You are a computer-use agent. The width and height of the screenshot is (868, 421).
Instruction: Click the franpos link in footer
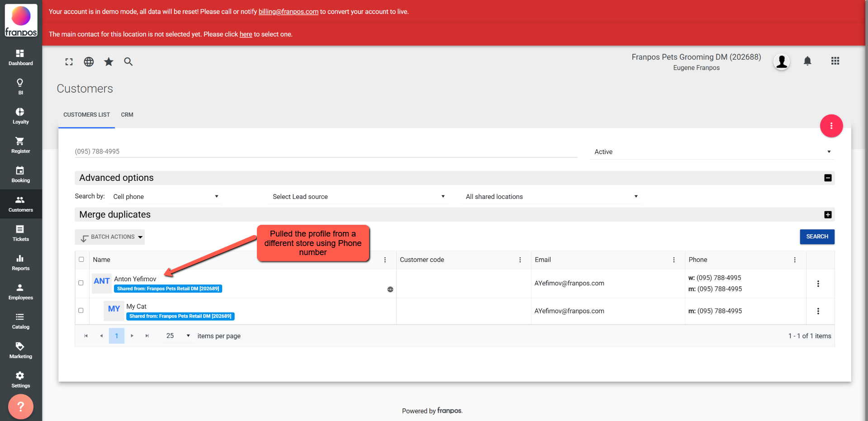click(450, 411)
